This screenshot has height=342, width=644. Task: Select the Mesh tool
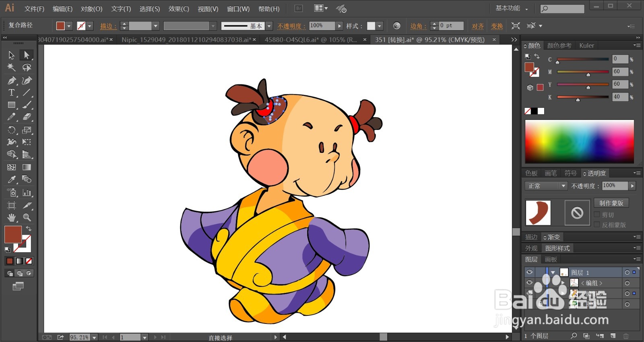[11, 167]
